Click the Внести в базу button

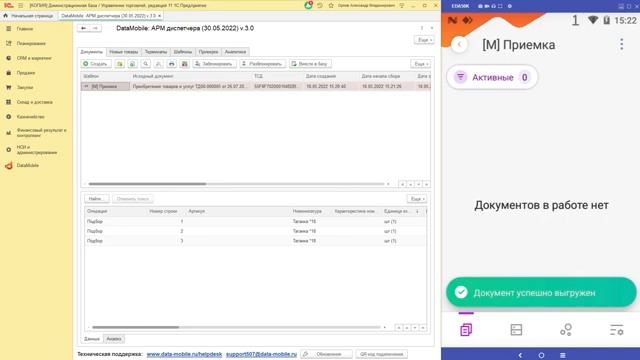(x=310, y=64)
